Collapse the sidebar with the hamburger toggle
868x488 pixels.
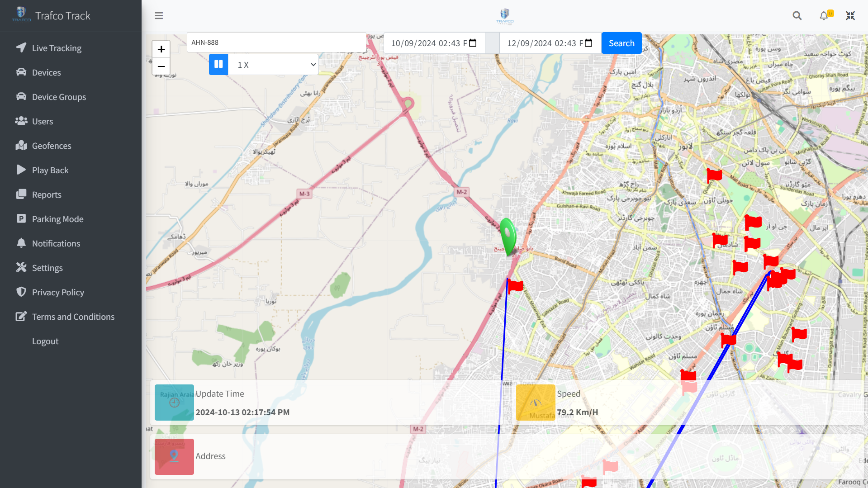click(x=159, y=15)
